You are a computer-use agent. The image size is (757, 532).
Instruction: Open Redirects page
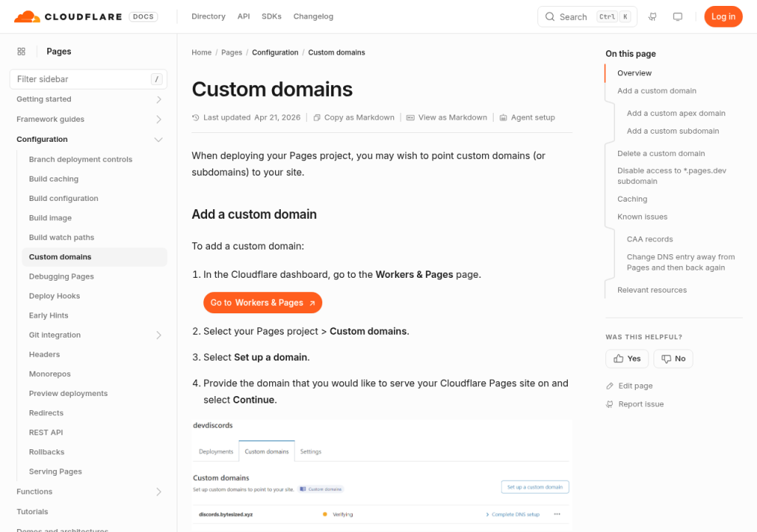47,413
